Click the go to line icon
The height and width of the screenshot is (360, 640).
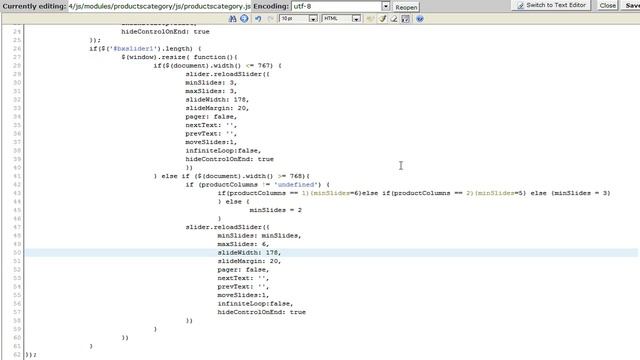tap(244, 19)
